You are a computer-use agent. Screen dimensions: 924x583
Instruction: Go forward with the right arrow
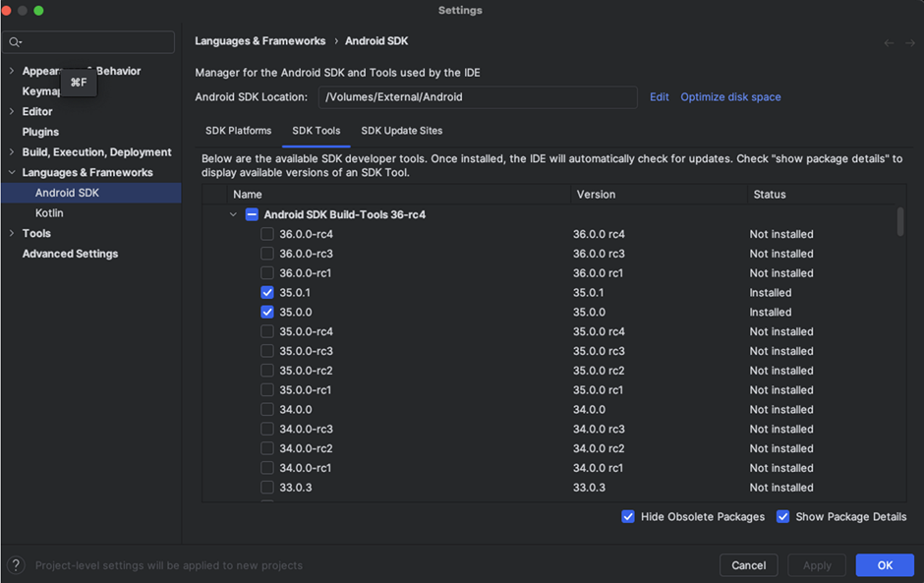click(910, 43)
